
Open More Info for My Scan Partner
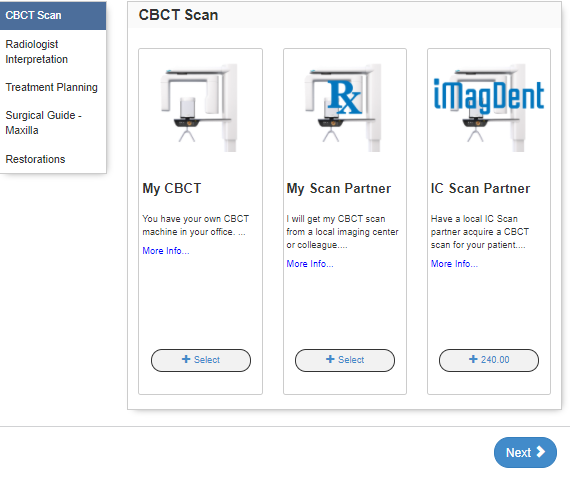(x=310, y=264)
